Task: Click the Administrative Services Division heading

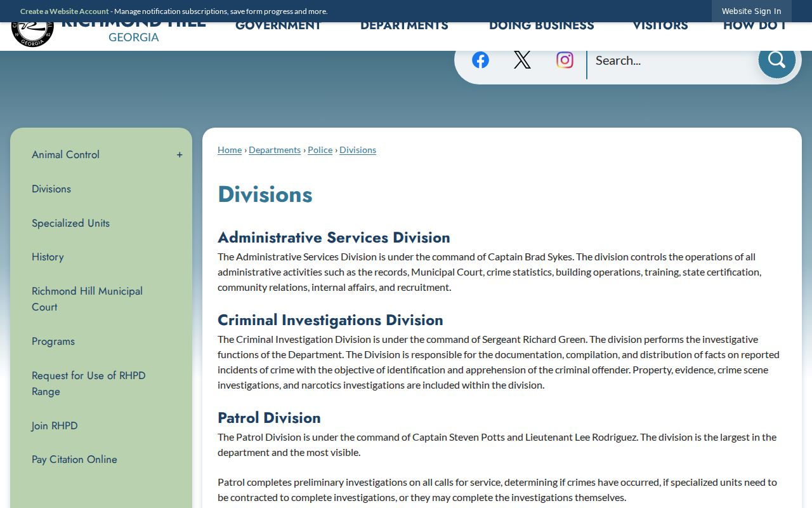Action: pyautogui.click(x=334, y=237)
